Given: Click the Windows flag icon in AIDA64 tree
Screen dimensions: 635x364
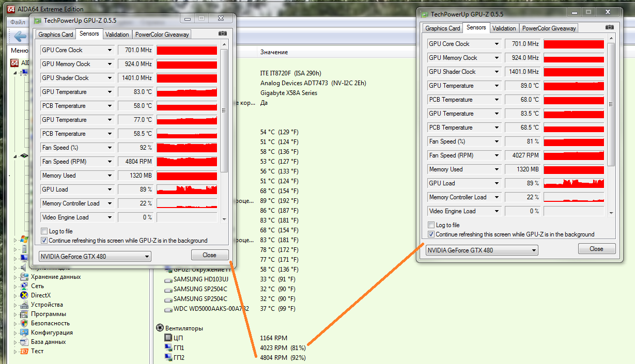Looking at the screenshot, I should point(23,240).
